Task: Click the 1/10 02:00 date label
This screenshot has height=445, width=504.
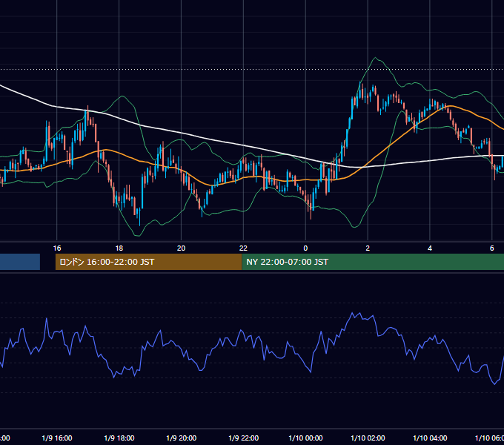Action: coord(368,438)
